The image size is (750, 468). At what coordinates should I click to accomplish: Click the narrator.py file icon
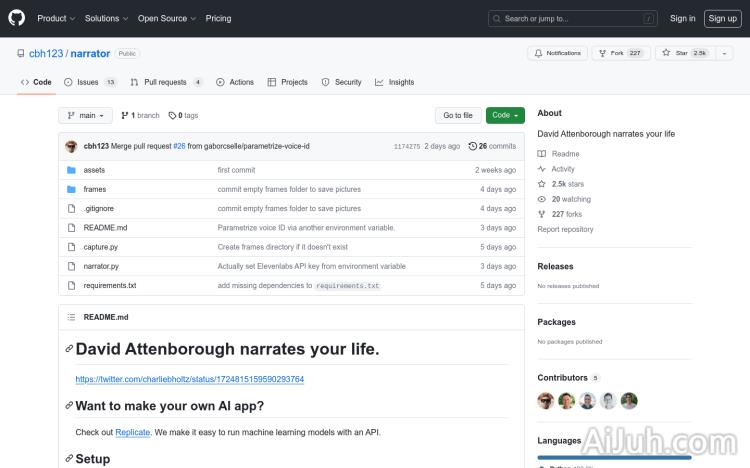pos(71,266)
